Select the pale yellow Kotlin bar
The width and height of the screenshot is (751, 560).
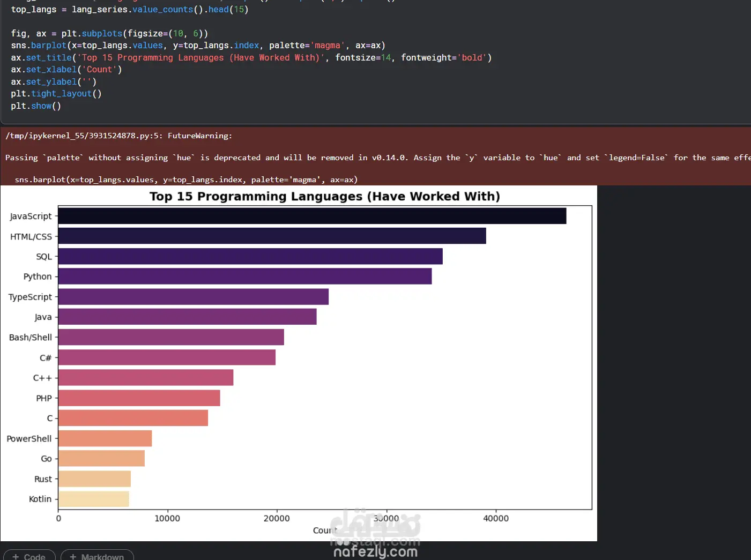coord(94,499)
